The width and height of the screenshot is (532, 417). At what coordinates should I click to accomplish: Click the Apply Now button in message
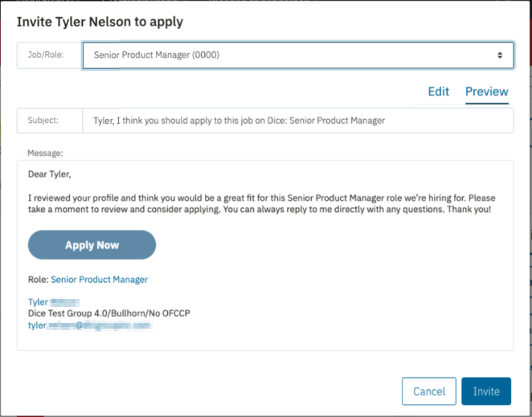pos(92,245)
